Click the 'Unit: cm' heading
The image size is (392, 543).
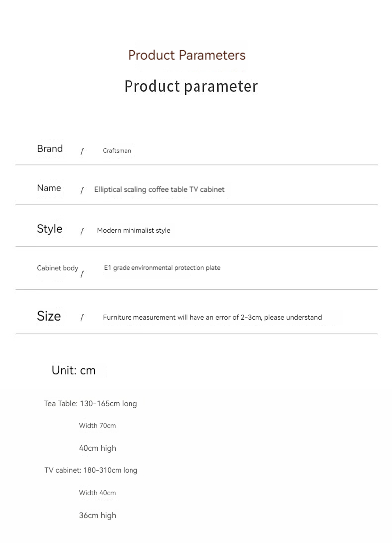tap(73, 370)
